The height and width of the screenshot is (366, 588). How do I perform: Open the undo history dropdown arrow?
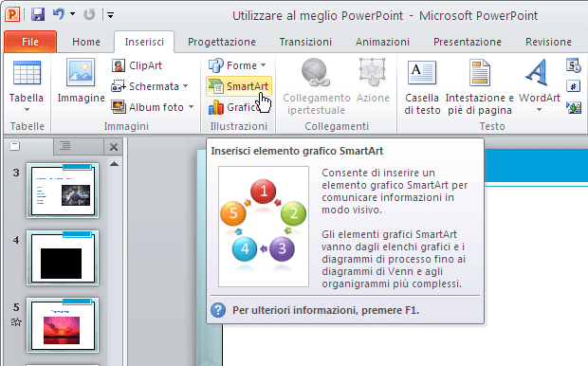coord(73,14)
